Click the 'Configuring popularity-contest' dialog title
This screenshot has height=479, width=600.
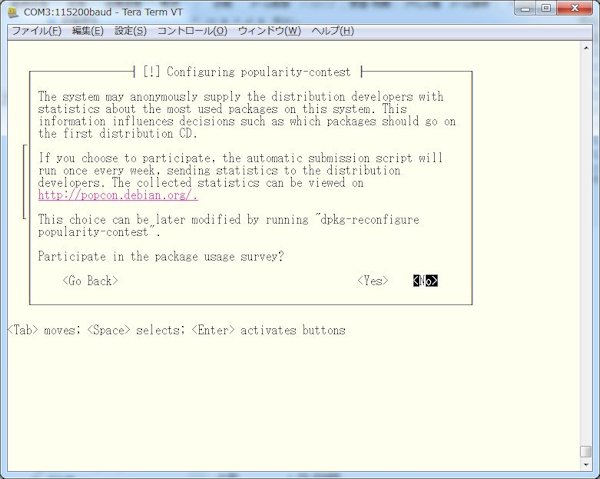[x=247, y=72]
